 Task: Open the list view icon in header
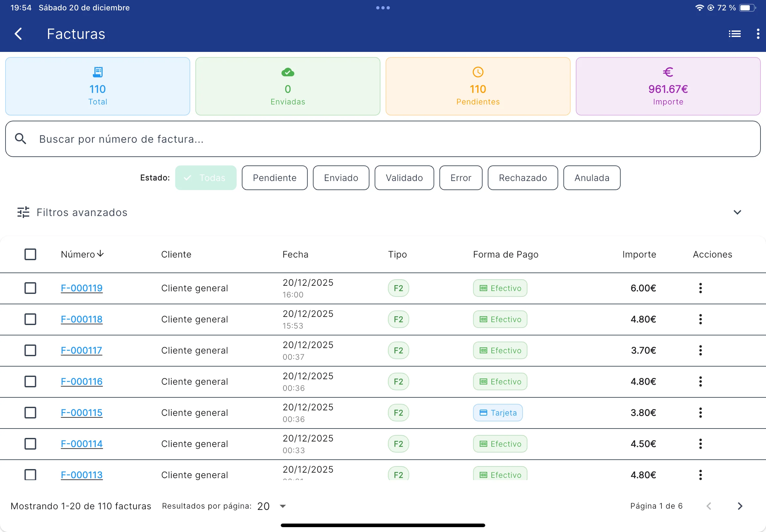tap(734, 34)
